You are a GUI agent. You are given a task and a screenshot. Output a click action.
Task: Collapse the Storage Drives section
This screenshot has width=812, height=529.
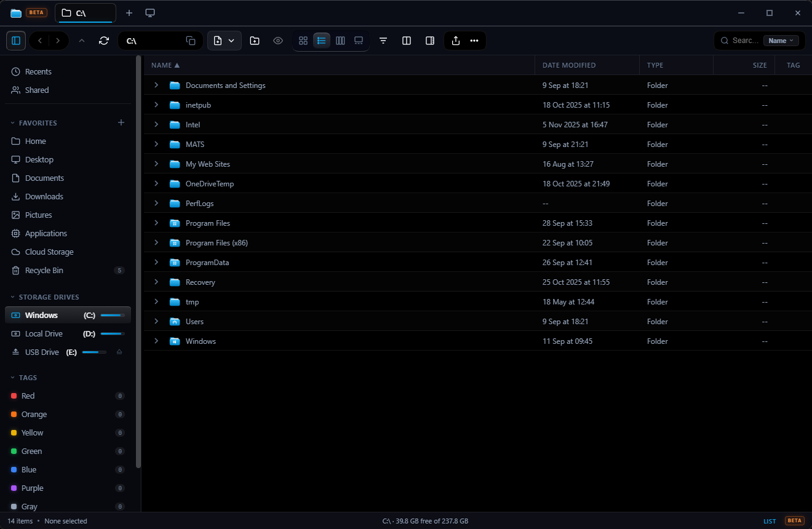[14, 297]
